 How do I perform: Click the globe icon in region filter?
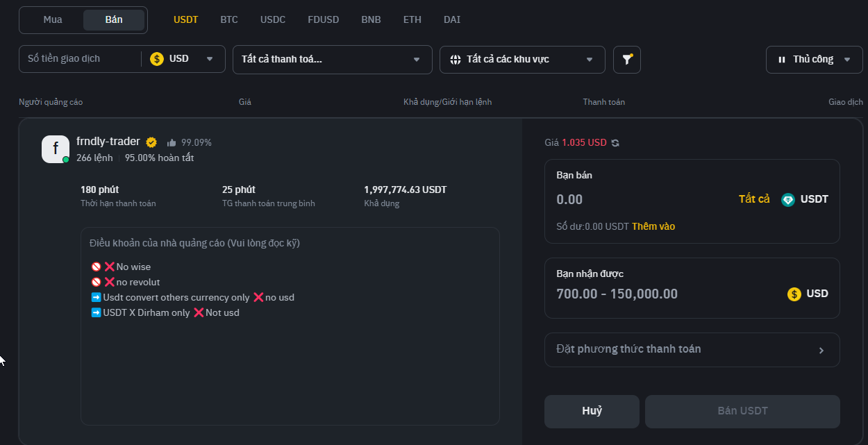click(456, 60)
